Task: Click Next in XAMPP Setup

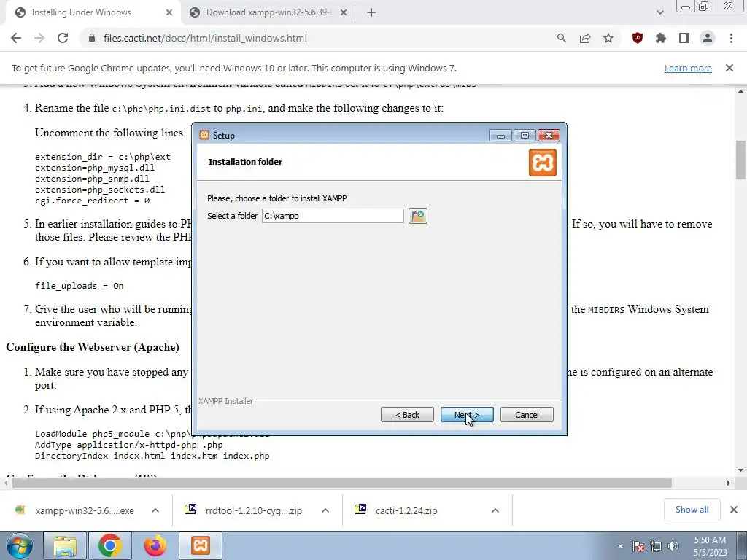Action: click(467, 415)
